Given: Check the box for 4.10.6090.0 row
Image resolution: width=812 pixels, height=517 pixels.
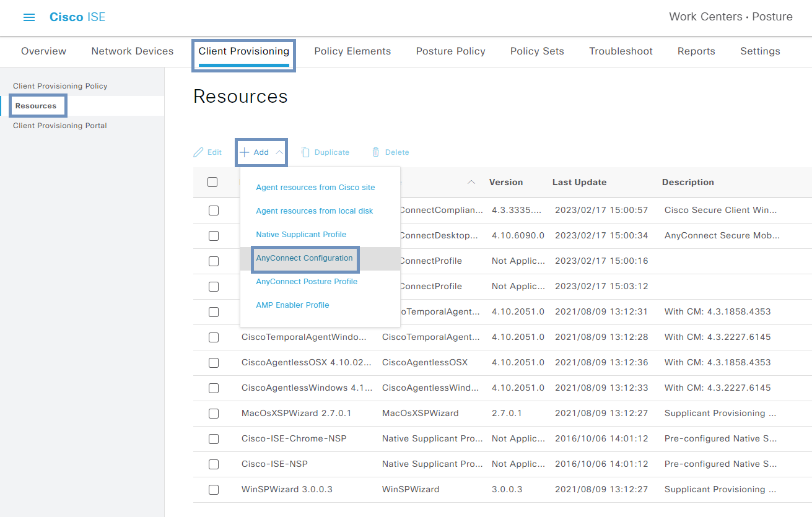Looking at the screenshot, I should point(214,236).
